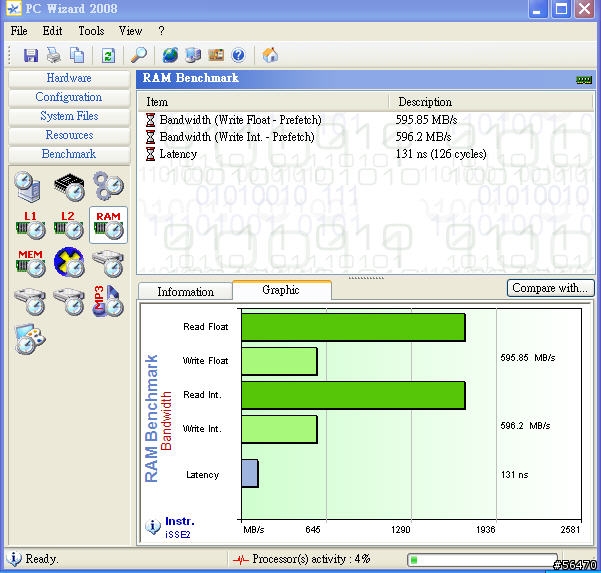Open the File menu
The image size is (601, 573).
pyautogui.click(x=19, y=31)
